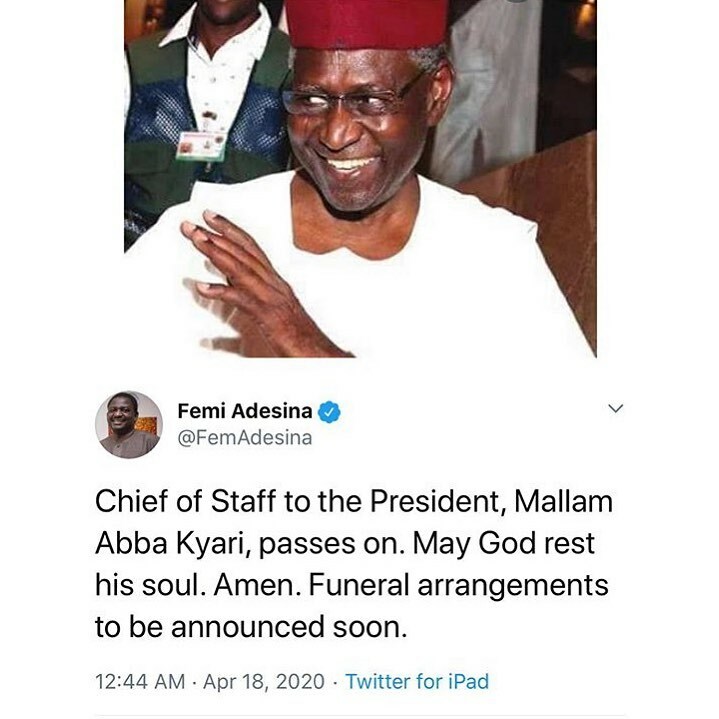Open the photo of the smiling man
719x719 pixels.
point(360,178)
